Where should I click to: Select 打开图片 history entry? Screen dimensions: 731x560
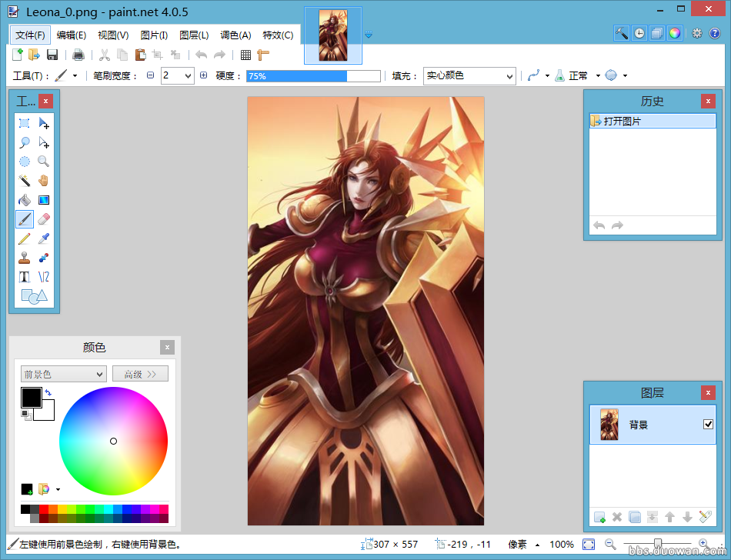click(x=653, y=121)
